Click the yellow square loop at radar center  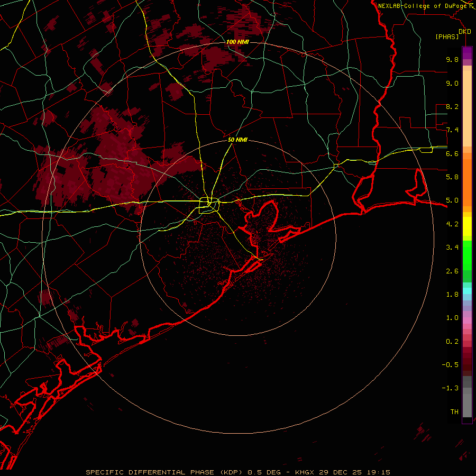pyautogui.click(x=209, y=206)
